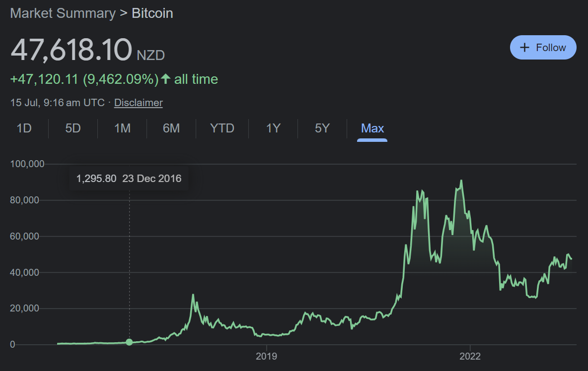This screenshot has height=371, width=588.
Task: Show the 6M chart range
Action: [171, 128]
